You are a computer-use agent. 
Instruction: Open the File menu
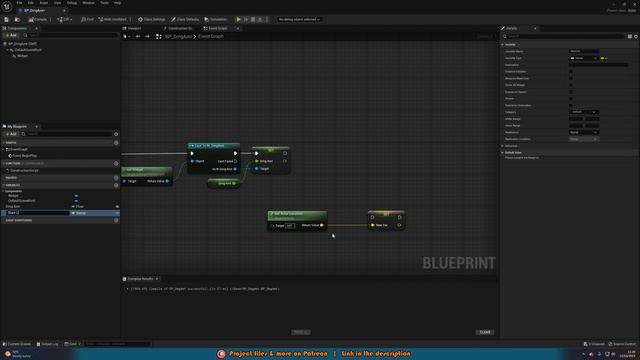click(19, 3)
